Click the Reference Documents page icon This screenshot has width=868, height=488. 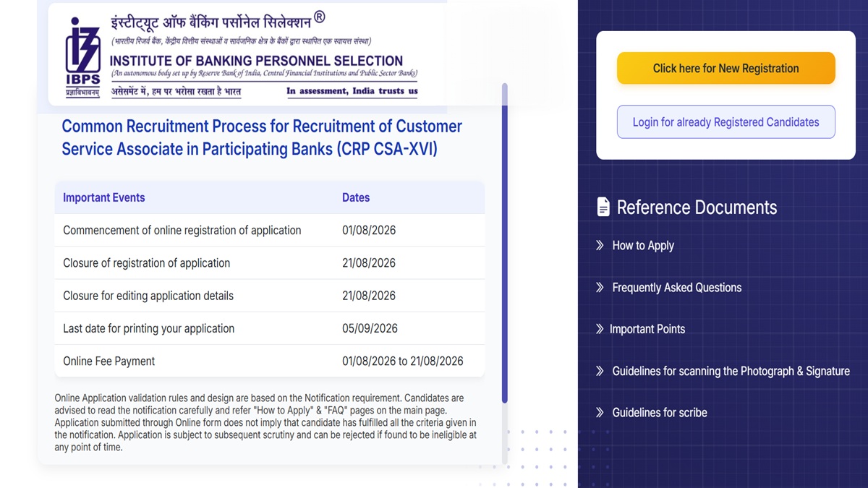tap(603, 207)
